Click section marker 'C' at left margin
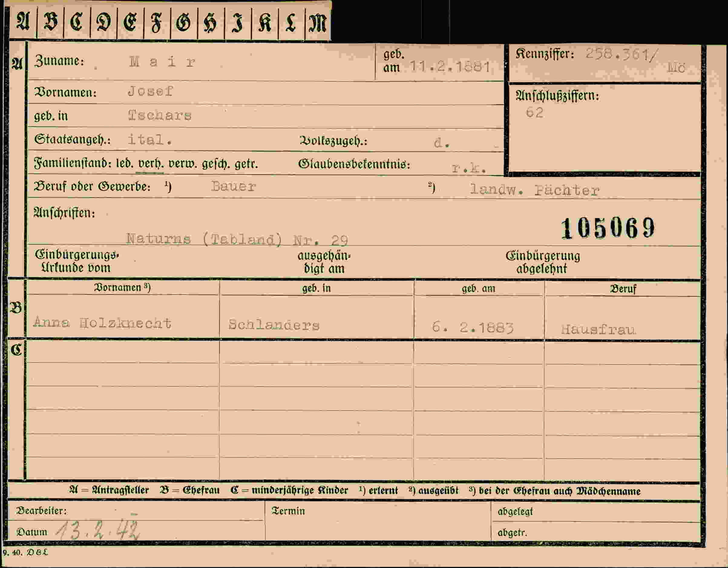The image size is (728, 568). coord(16,350)
